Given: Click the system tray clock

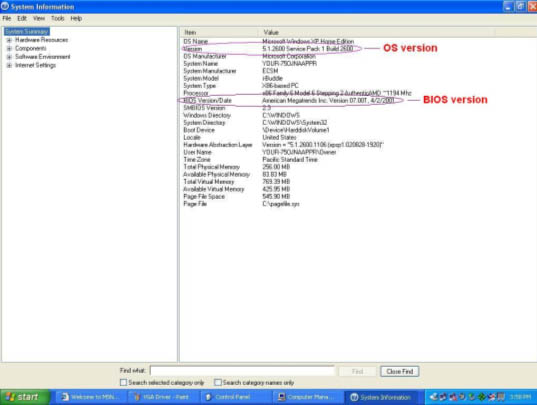Looking at the screenshot, I should (521, 397).
